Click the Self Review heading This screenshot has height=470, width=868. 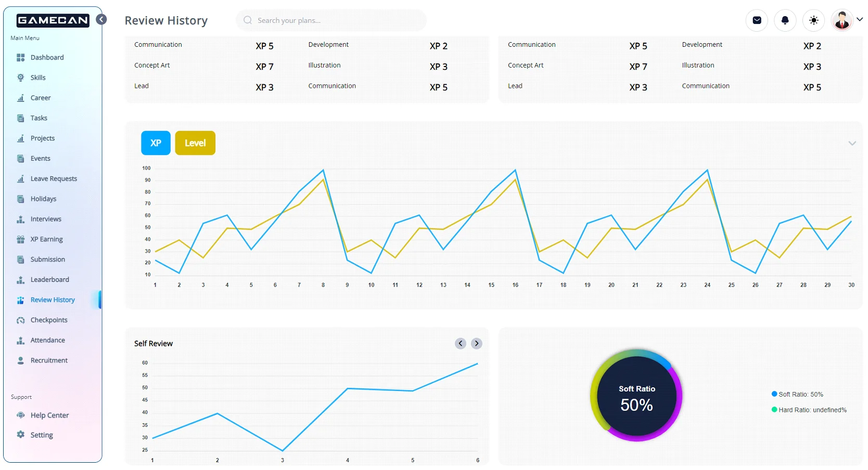[x=154, y=344]
